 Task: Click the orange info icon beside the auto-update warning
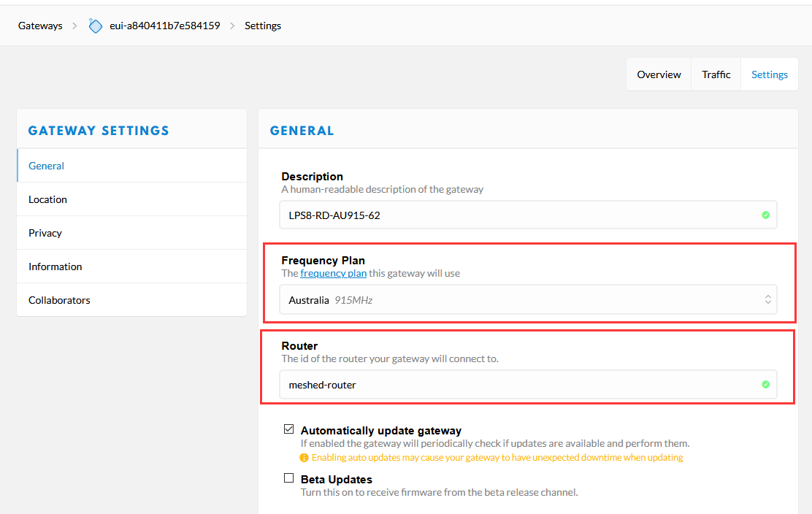[304, 458]
